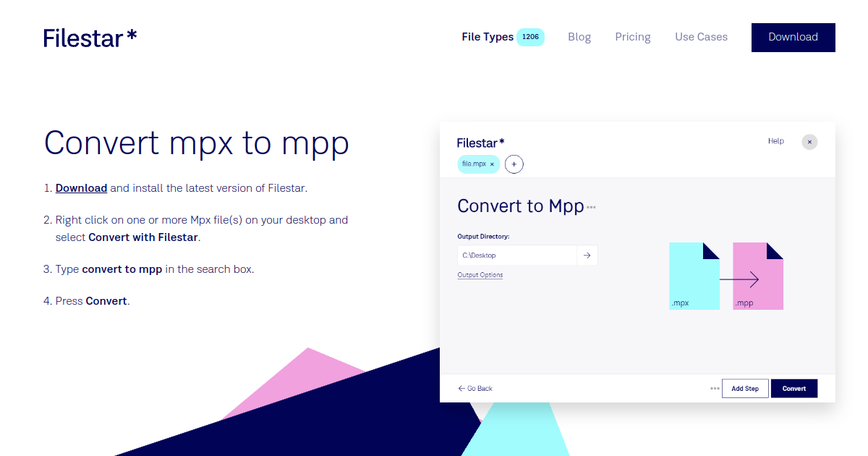Click Go Back in the preview footer

(x=475, y=389)
